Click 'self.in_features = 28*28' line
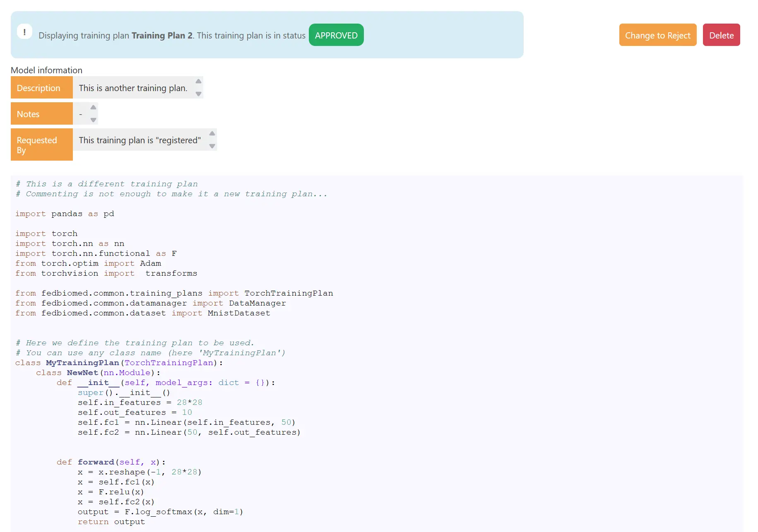The height and width of the screenshot is (532, 758). [140, 402]
